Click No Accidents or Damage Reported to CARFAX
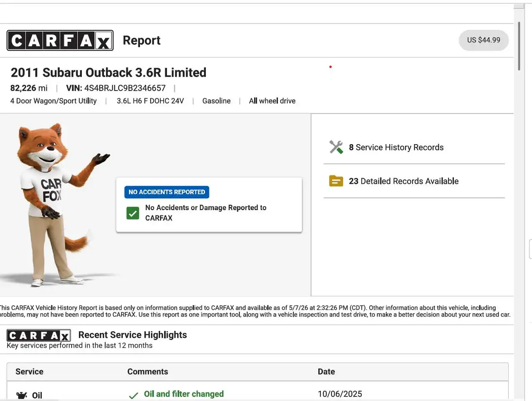Viewport: 532px width, 401px height. click(206, 213)
